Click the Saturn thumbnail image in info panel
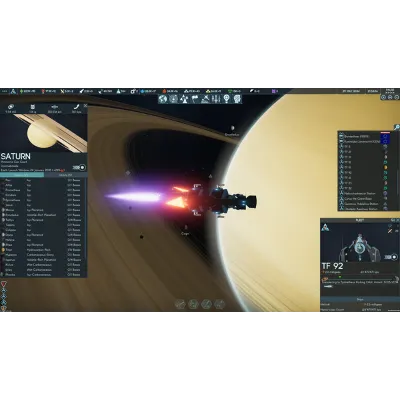The image size is (400, 400). [x=44, y=133]
